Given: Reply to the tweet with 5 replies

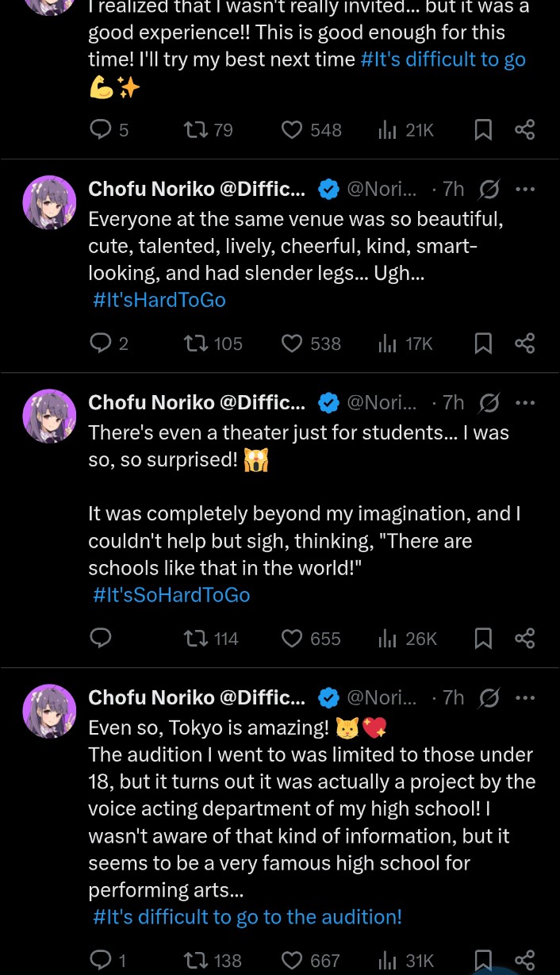Looking at the screenshot, I should tap(100, 129).
